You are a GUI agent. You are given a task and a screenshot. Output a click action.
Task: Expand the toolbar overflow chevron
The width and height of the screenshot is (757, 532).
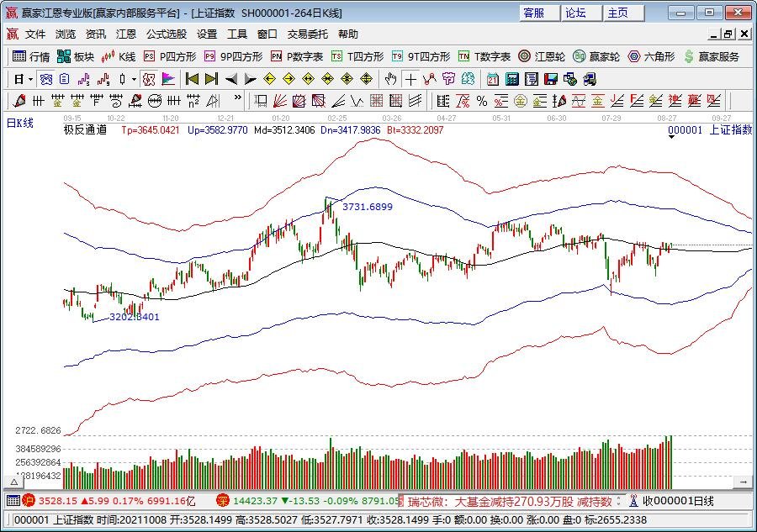237,97
